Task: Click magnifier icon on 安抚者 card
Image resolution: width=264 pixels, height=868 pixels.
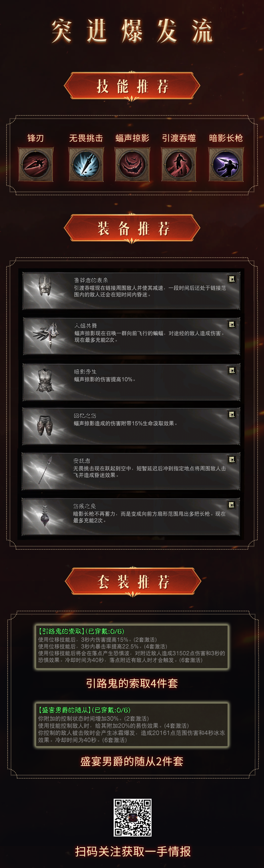Action: [232, 460]
